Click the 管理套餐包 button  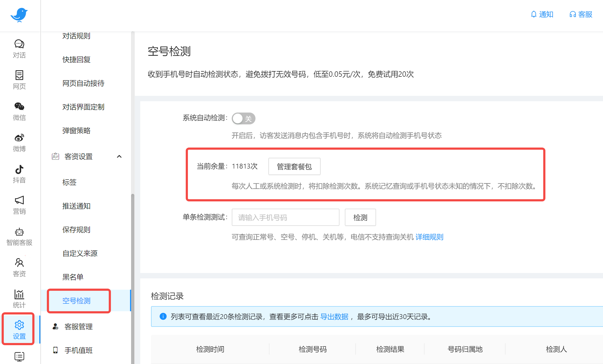[x=294, y=166]
